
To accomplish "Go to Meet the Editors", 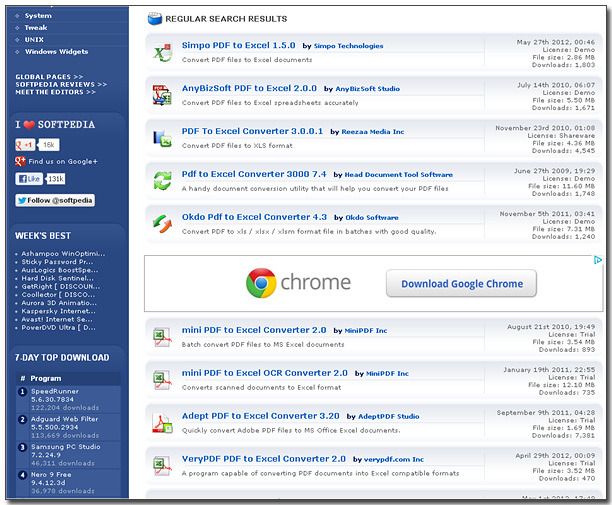I will click(55, 92).
